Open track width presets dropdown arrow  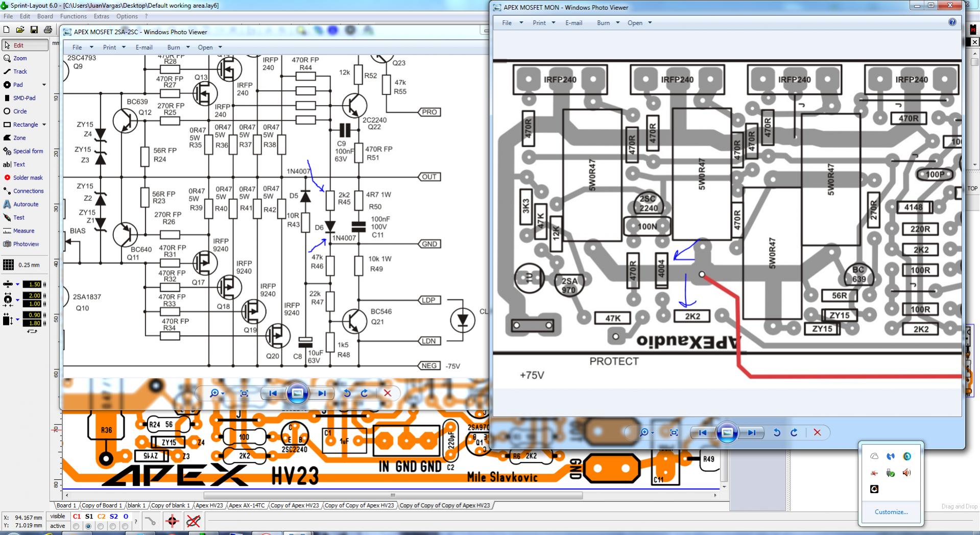click(x=17, y=284)
